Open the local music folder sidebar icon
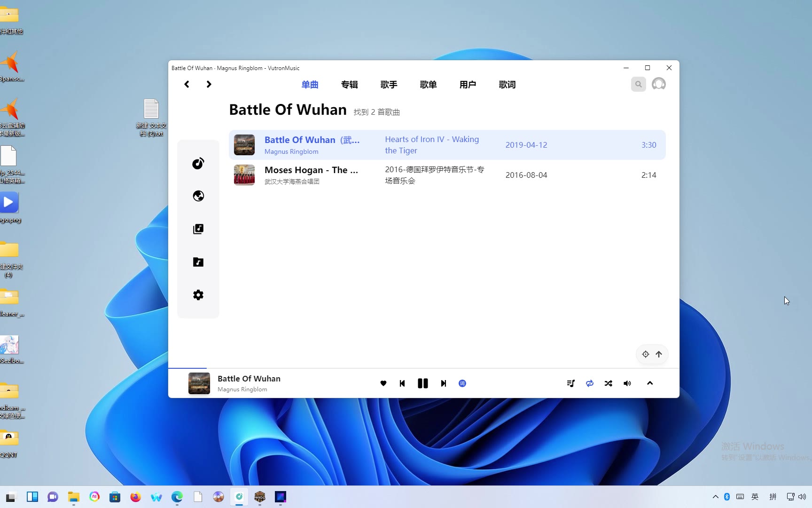 (198, 262)
